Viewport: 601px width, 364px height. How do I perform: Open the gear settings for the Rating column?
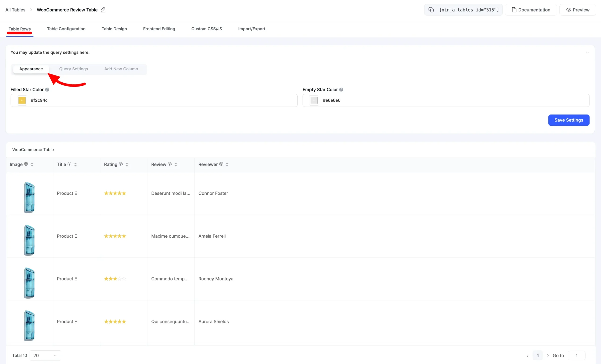[x=121, y=164]
